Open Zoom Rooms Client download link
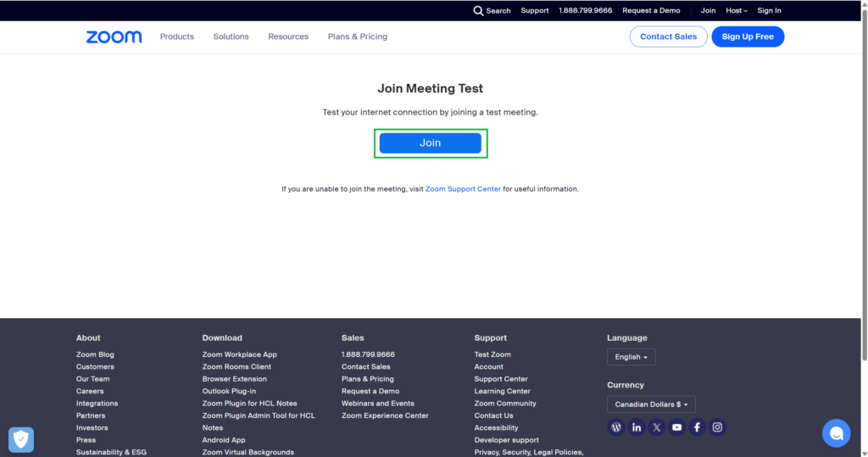Screen dimensions: 868x457 [237, 367]
